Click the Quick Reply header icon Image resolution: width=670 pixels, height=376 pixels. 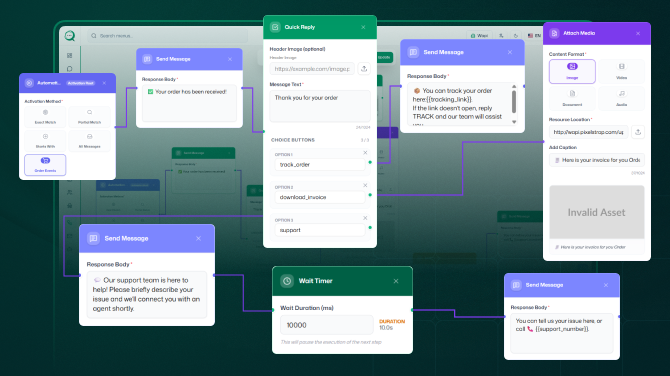tap(275, 27)
